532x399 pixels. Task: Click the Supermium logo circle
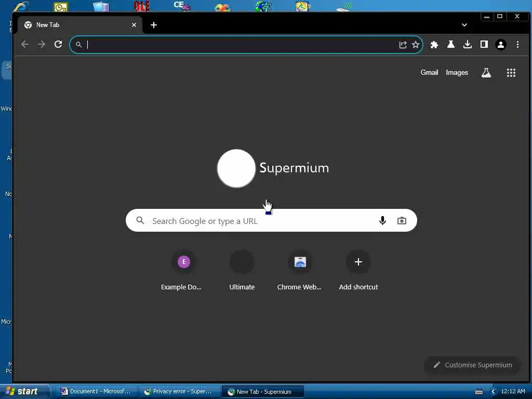236,168
